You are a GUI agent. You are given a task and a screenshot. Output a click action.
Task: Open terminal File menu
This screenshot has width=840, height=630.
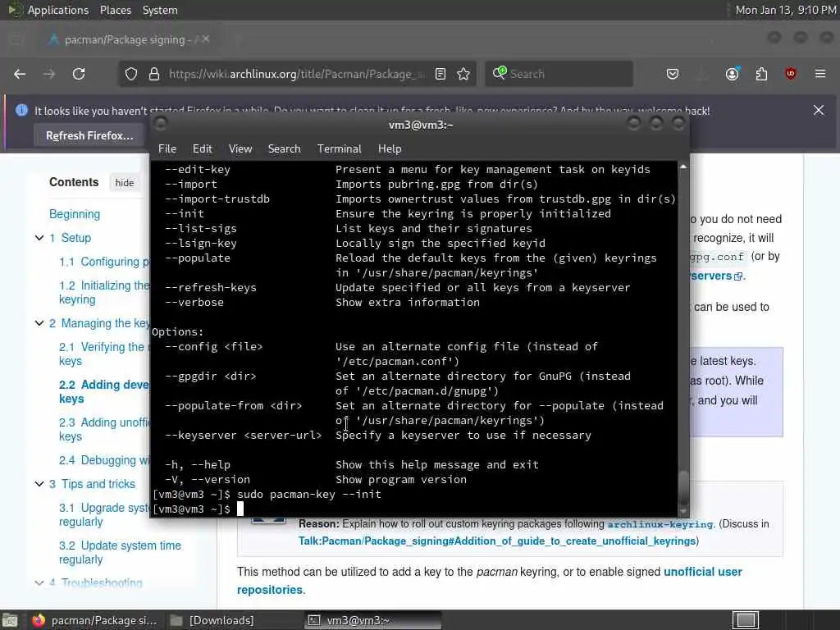167,149
